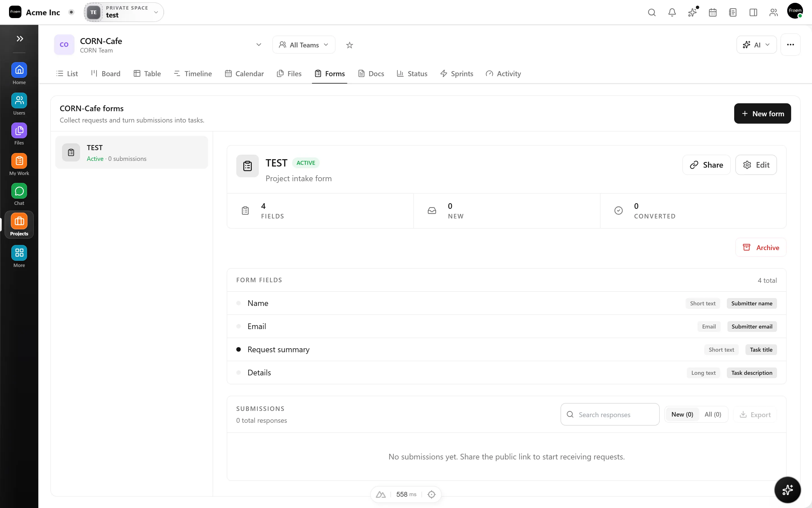Go to Home in sidebar
This screenshot has width=812, height=508.
19,74
